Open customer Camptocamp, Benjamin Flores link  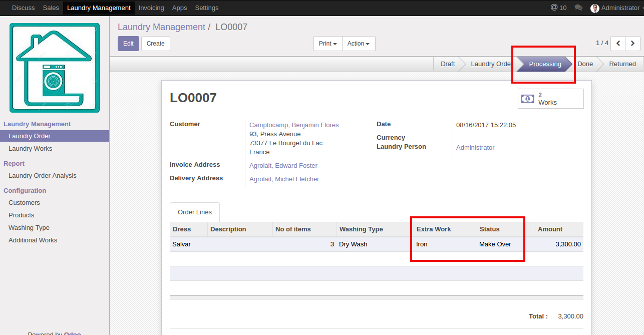coord(294,125)
